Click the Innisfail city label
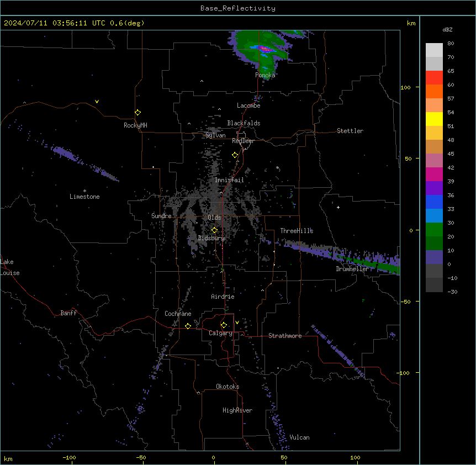The image size is (476, 465). point(229,180)
